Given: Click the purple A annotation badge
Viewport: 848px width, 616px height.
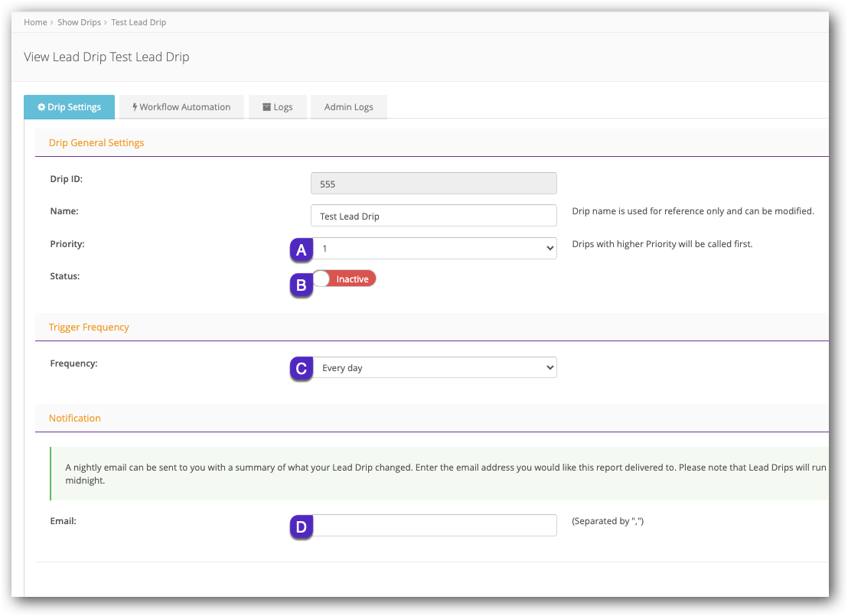Looking at the screenshot, I should [301, 249].
